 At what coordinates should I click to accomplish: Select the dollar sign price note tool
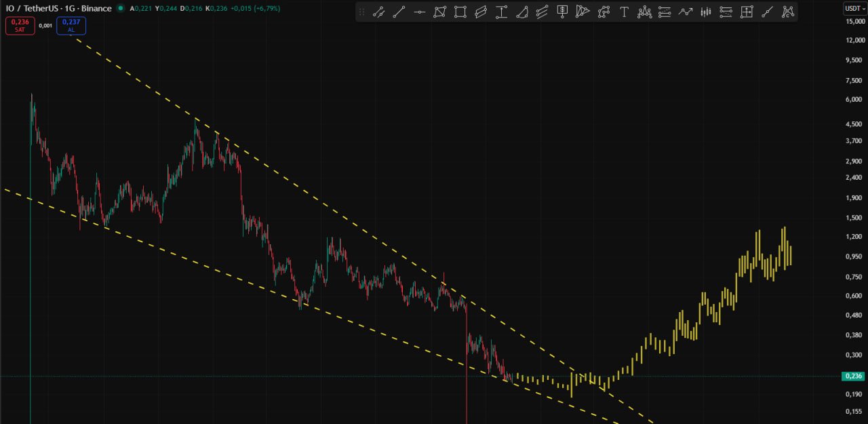click(x=562, y=12)
